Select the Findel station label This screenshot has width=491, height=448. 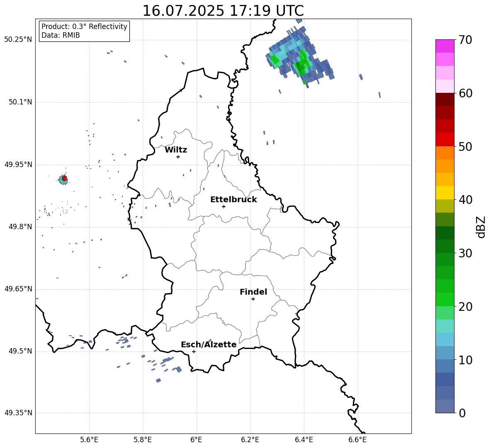point(253,292)
